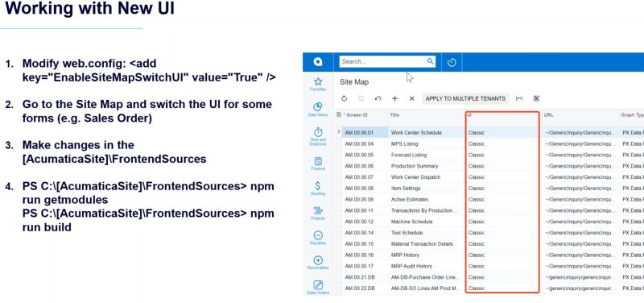Image resolution: width=644 pixels, height=303 pixels.
Task: Delete row with the X toolbar icon
Action: point(411,98)
